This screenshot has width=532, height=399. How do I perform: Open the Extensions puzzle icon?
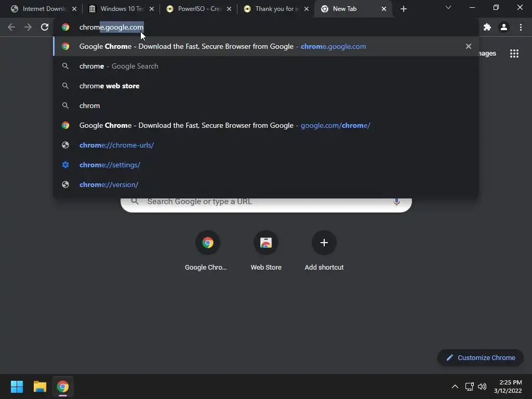[x=487, y=27]
